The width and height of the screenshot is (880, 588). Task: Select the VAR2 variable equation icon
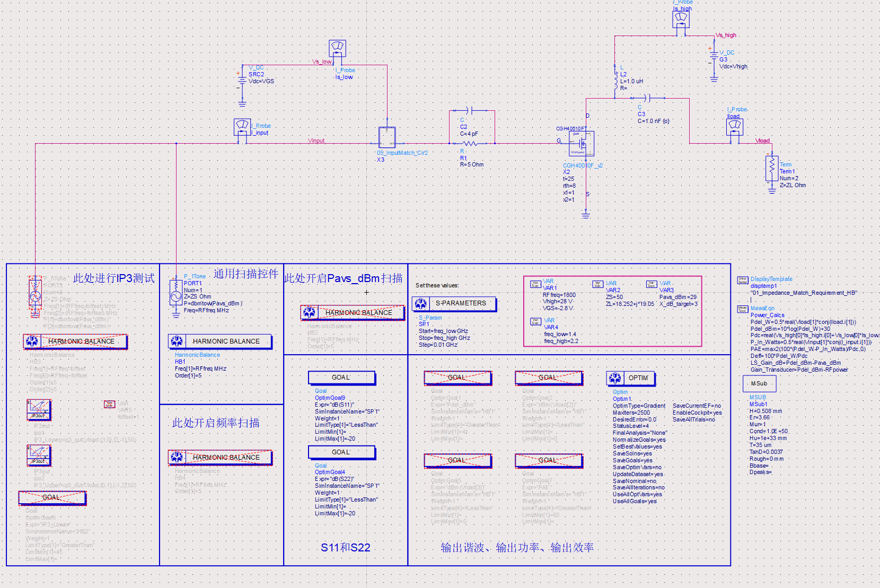point(598,284)
